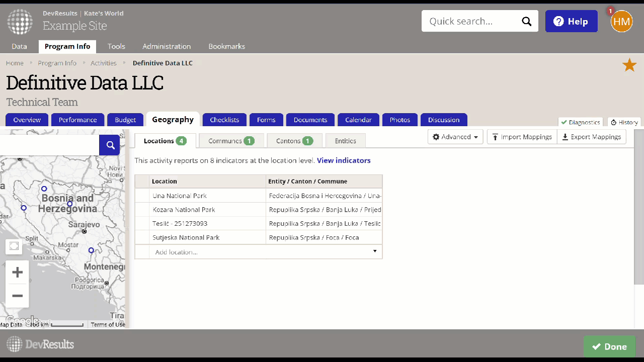Toggle fullscreen map view icon
Image resolution: width=644 pixels, height=362 pixels.
point(14,246)
